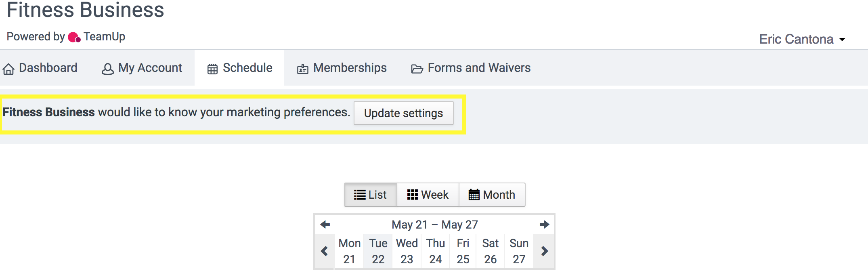Open the Eric Cantona user dropdown
The image size is (868, 273).
[x=802, y=39]
